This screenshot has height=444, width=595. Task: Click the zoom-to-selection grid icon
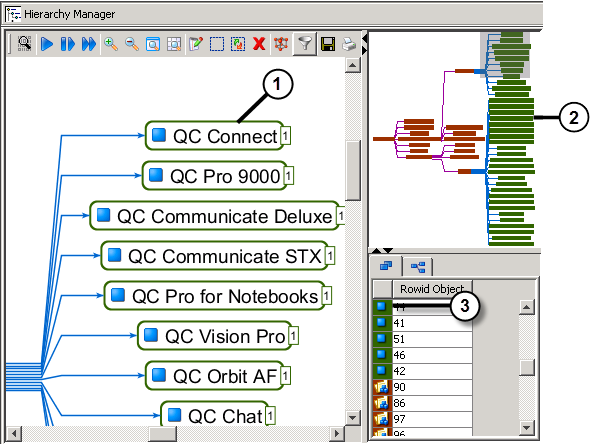tap(174, 44)
